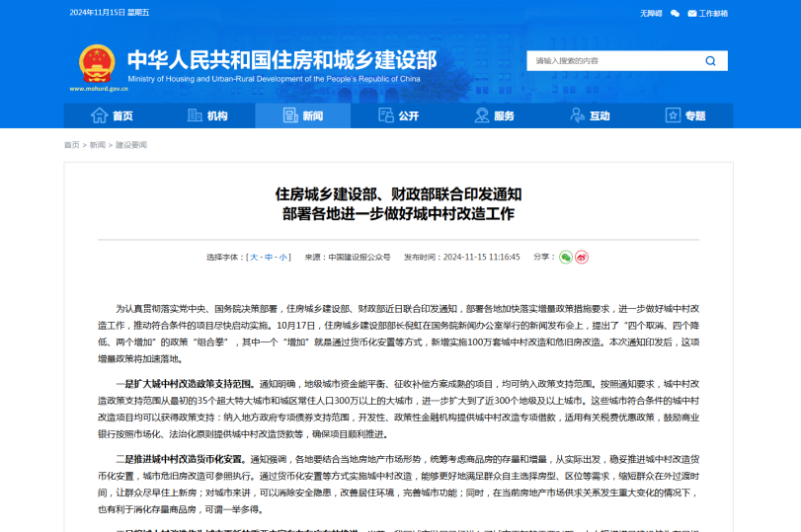Set font size to large (大)

click(254, 257)
